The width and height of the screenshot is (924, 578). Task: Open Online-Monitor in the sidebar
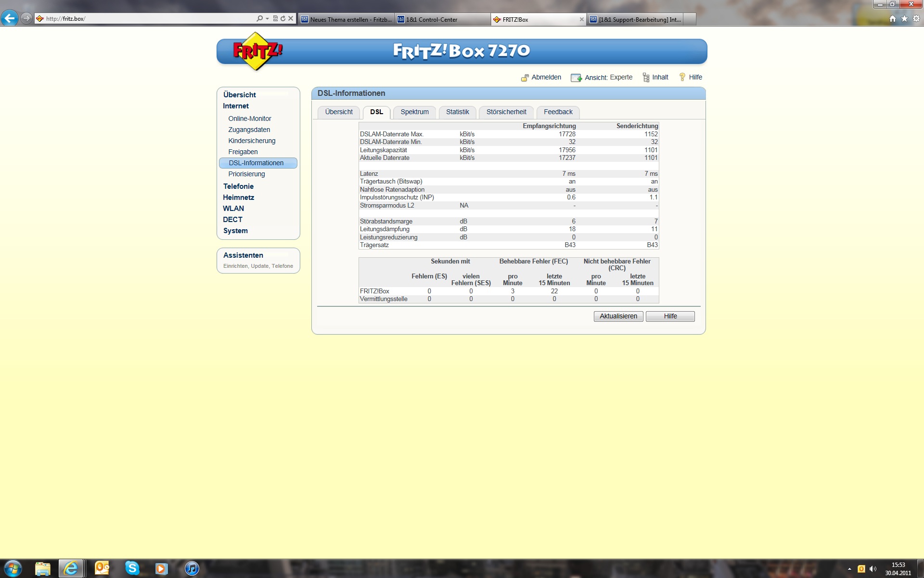(250, 118)
